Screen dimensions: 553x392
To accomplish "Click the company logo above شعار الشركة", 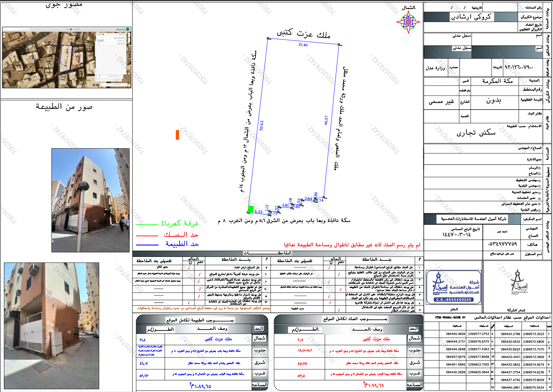I will (519, 282).
